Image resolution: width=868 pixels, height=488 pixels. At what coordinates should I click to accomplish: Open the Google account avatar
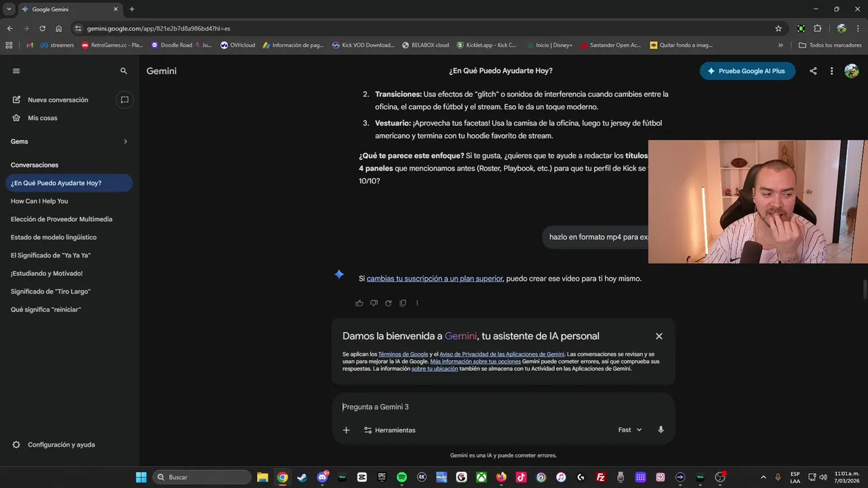click(x=852, y=70)
